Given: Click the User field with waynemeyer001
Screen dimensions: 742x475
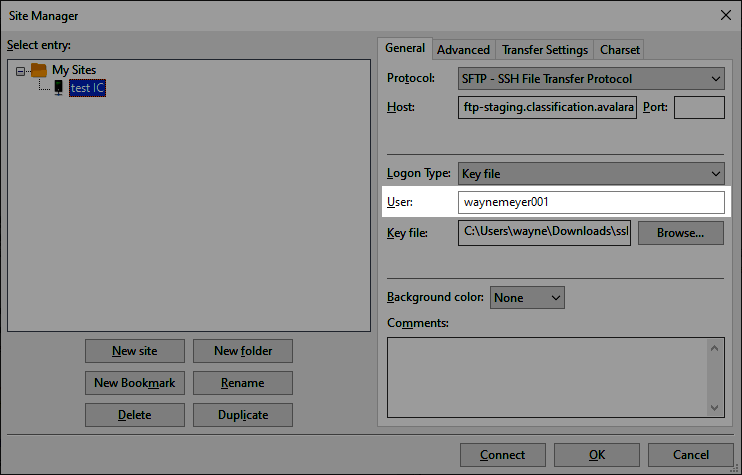Looking at the screenshot, I should point(591,202).
